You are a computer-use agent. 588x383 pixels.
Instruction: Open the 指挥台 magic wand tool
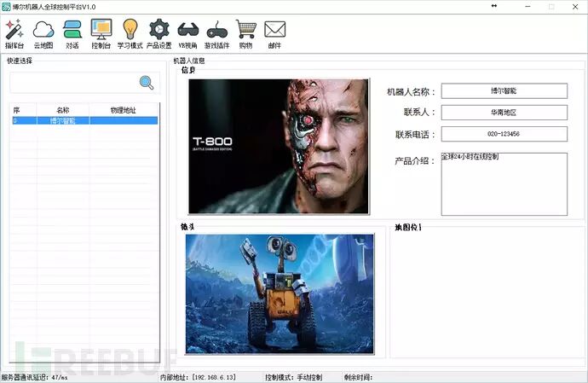point(14,34)
